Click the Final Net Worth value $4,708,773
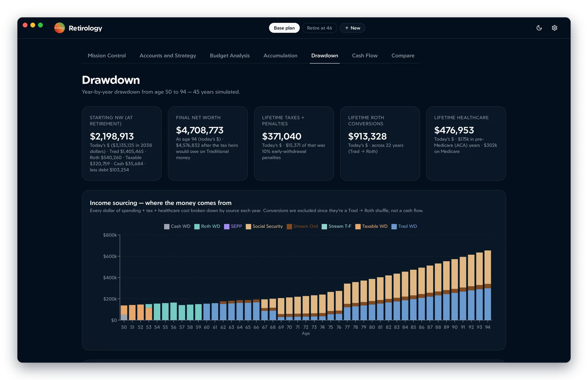 coord(200,130)
